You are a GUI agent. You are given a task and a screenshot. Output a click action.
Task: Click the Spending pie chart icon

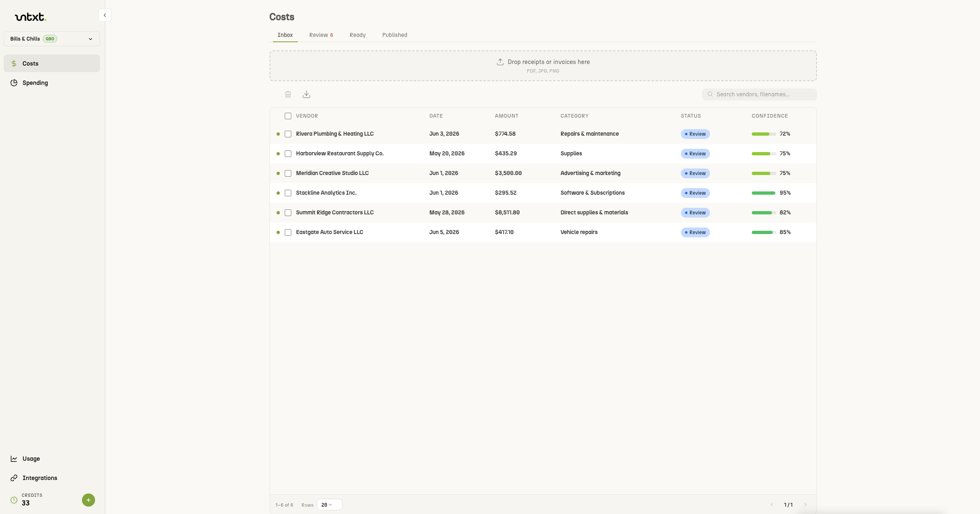tap(14, 83)
